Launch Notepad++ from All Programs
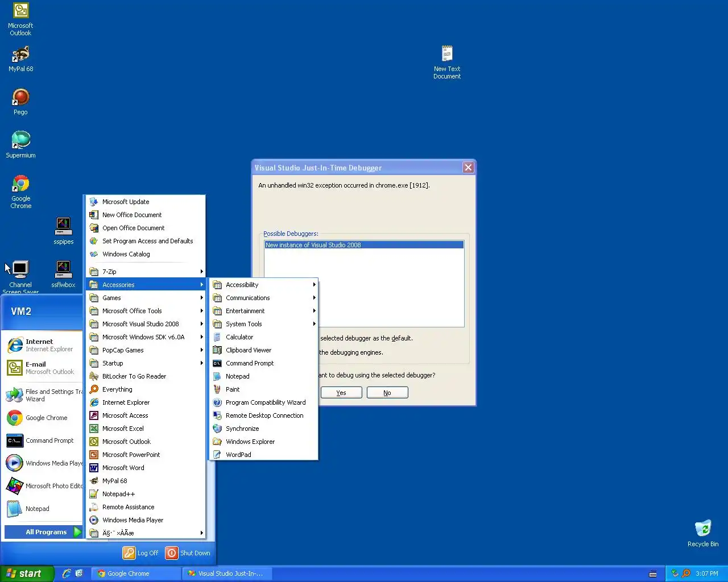Image resolution: width=728 pixels, height=582 pixels. 146,494
